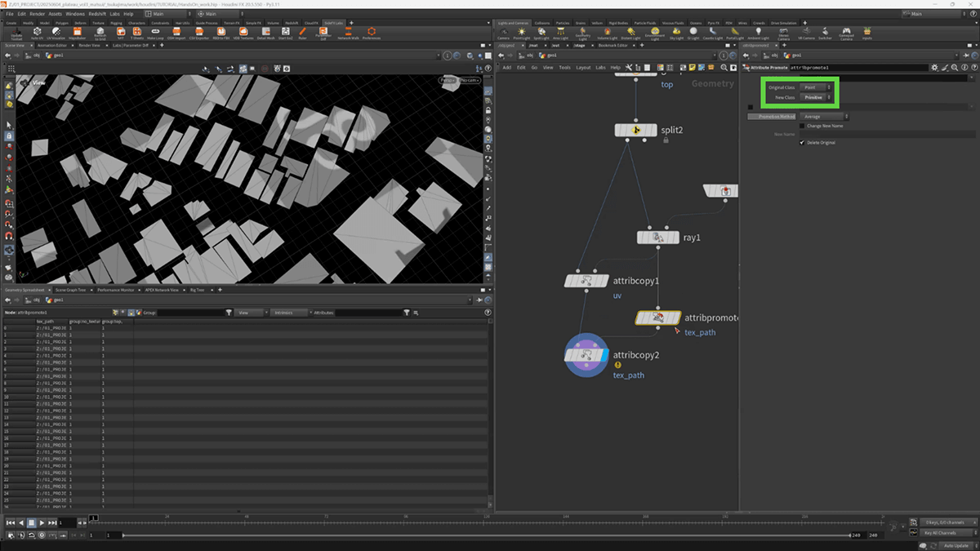Click the split2 node in network
The height and width of the screenshot is (551, 980).
[x=635, y=131]
